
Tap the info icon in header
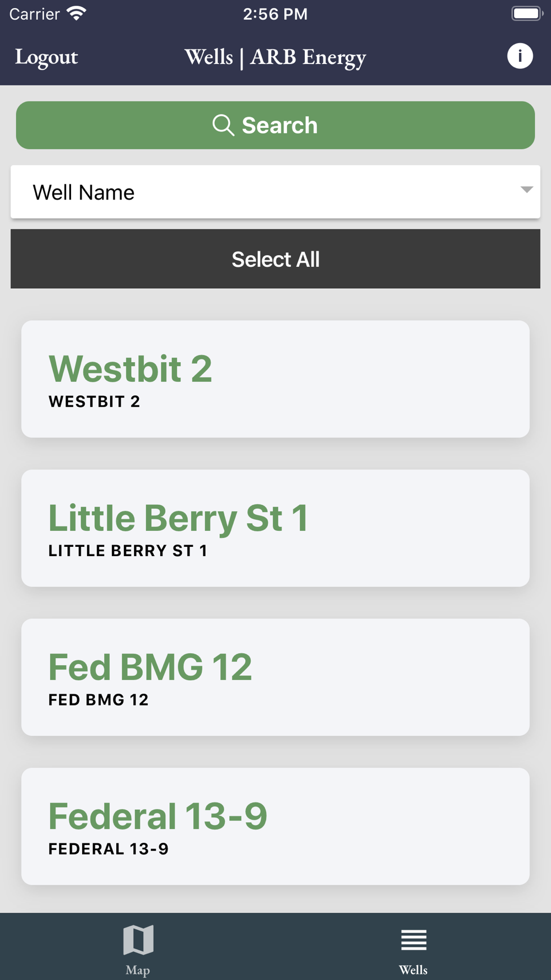point(520,56)
